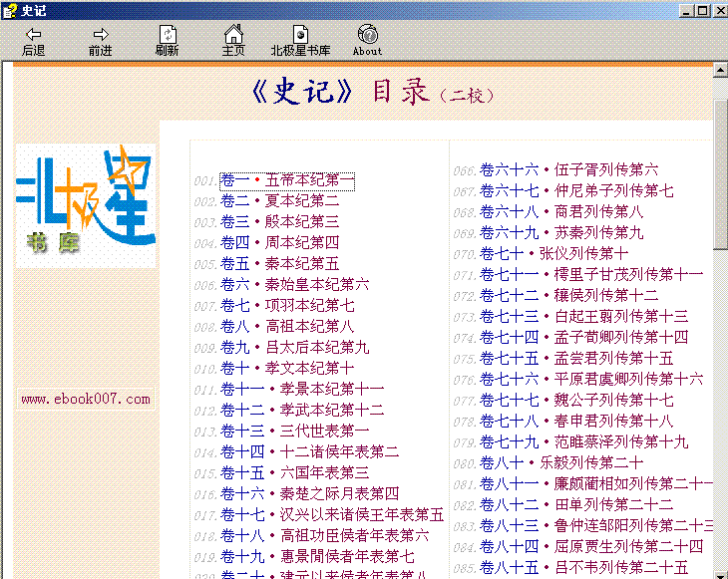Open 卷十五 六国年表第三 chapter

[294, 472]
